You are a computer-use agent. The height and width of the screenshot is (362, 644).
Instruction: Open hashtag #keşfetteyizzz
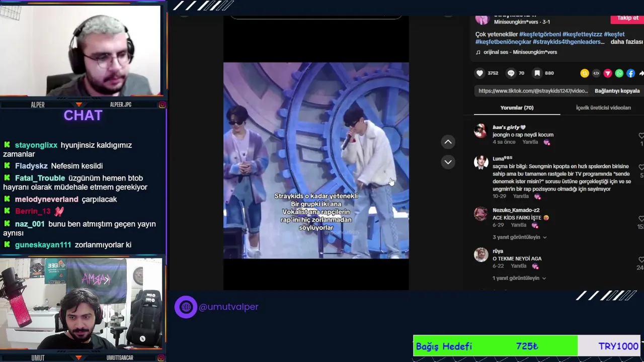582,35
